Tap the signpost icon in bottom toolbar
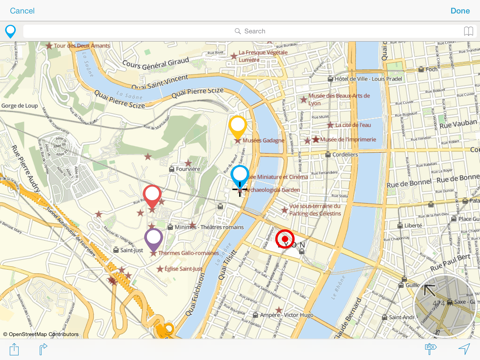The image size is (480, 360). click(430, 349)
